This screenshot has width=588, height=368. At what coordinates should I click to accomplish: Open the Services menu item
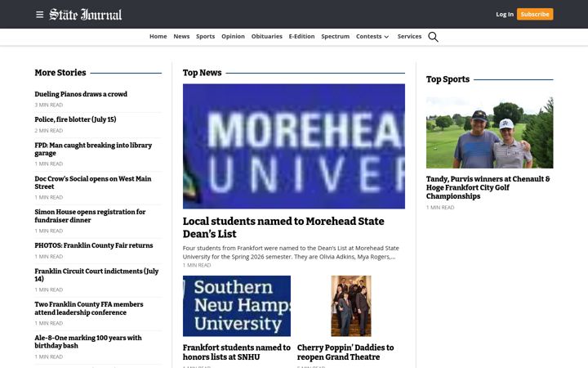coord(409,37)
